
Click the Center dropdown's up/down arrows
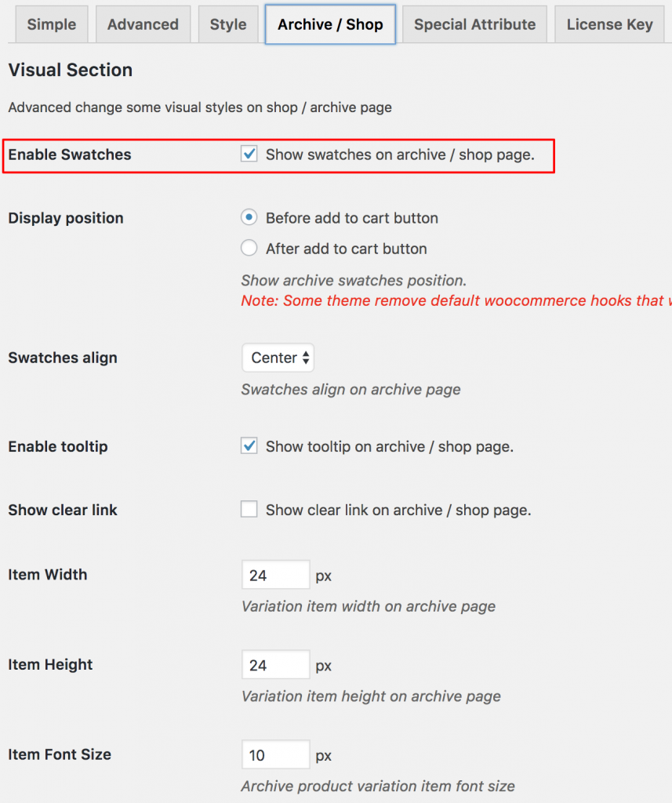tap(305, 358)
